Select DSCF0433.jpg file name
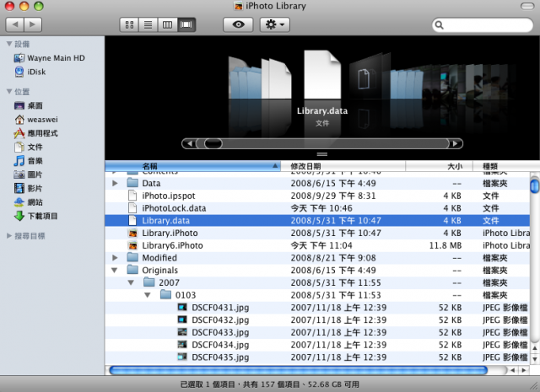 click(x=220, y=332)
